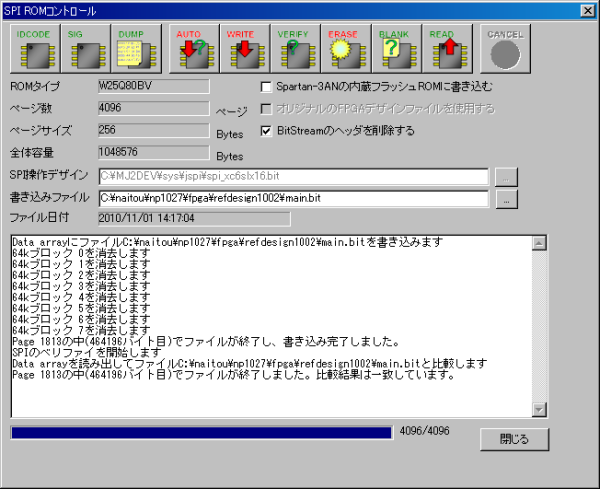The image size is (600, 489).
Task: Click the blue progress bar
Action: [x=200, y=433]
